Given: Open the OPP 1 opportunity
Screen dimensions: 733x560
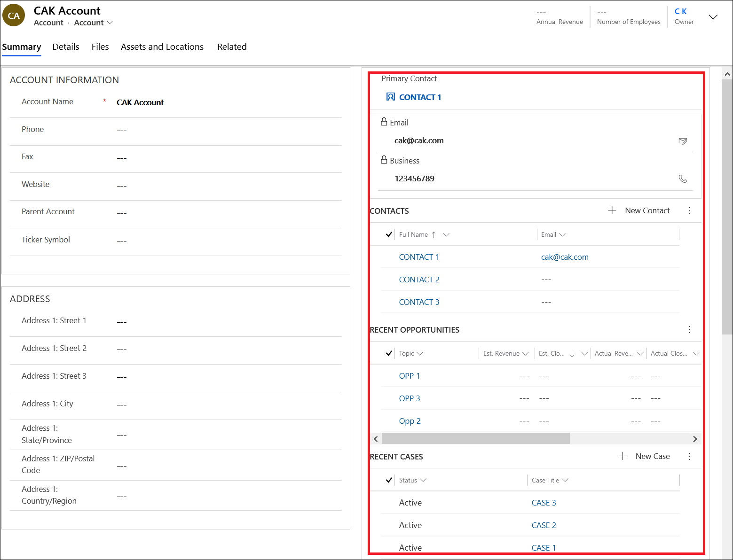Looking at the screenshot, I should (x=410, y=376).
